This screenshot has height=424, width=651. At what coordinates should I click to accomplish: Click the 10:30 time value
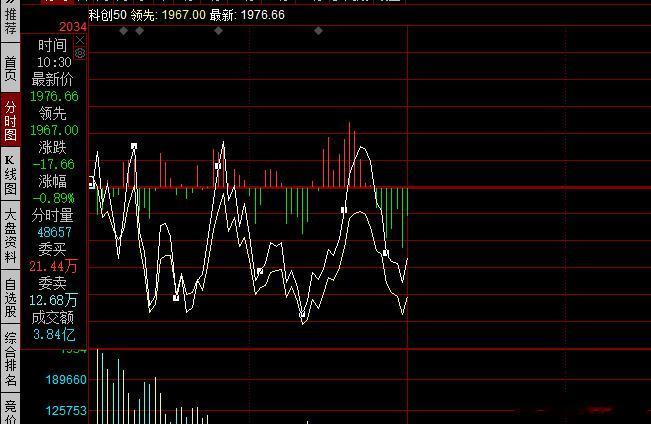tap(54, 62)
